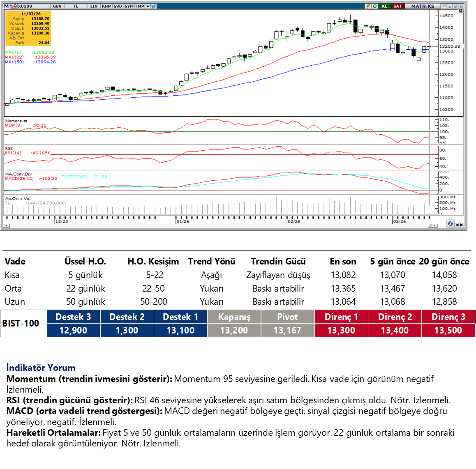The width and height of the screenshot is (476, 469).
Task: Click the small square icon above price axis
Action: 461,11
